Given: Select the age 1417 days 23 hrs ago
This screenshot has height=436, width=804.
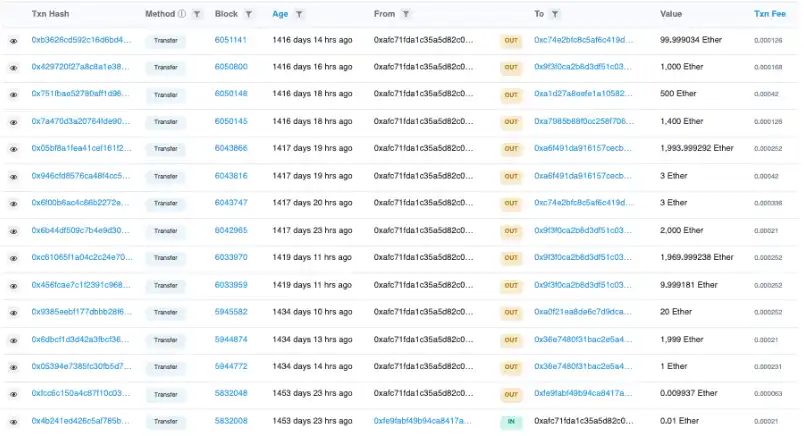Looking at the screenshot, I should point(312,230).
